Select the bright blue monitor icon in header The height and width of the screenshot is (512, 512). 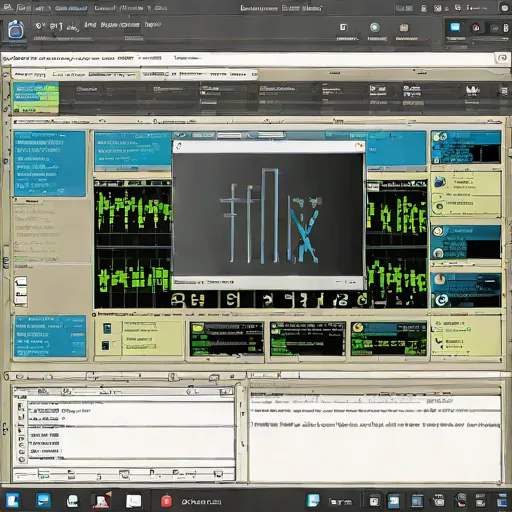click(x=455, y=27)
